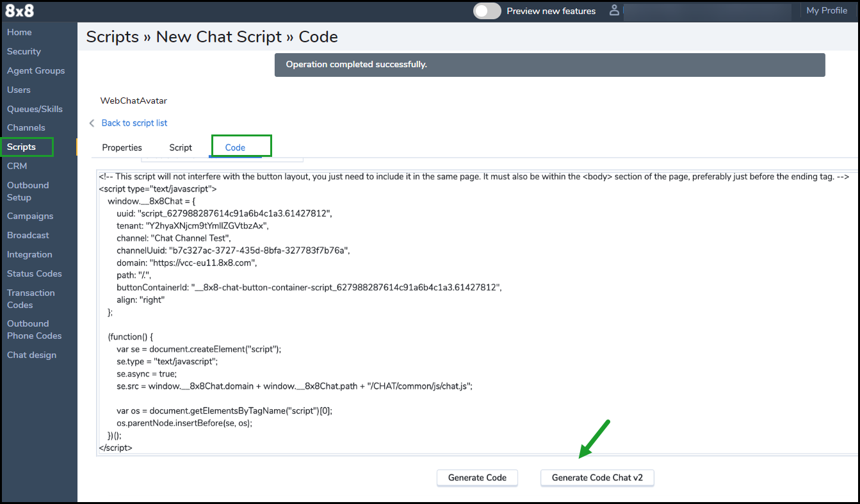Viewport: 860px width, 504px height.
Task: Click the WebChatAvatar script name
Action: (x=134, y=101)
